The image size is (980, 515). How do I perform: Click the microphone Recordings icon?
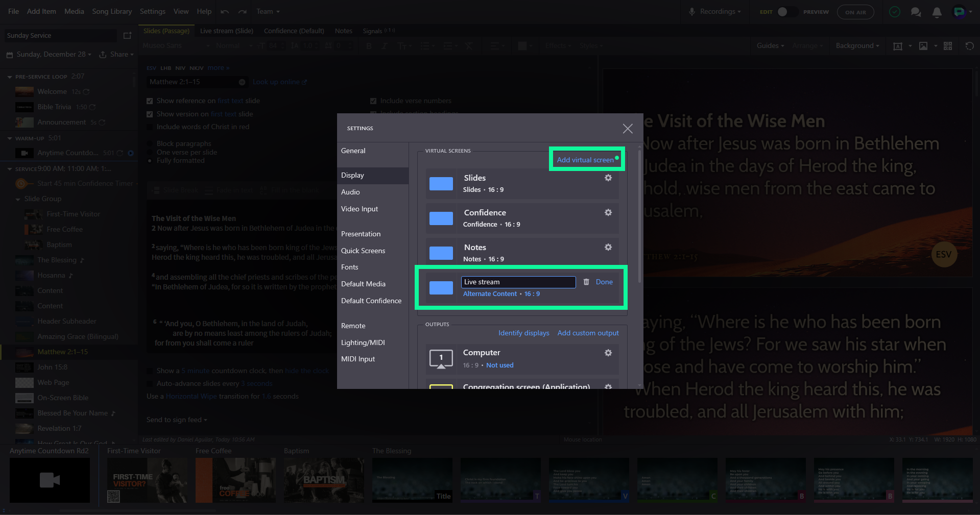tap(692, 12)
